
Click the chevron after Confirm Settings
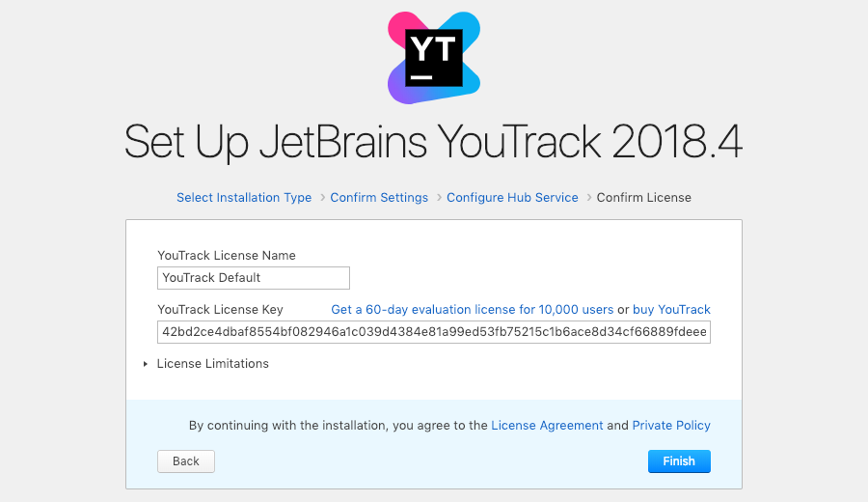[x=438, y=197]
